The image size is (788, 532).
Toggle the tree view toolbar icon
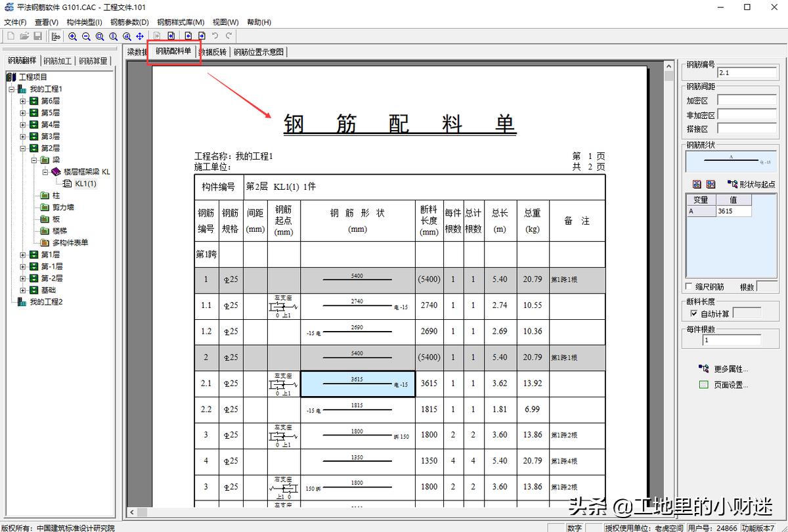pyautogui.click(x=56, y=36)
